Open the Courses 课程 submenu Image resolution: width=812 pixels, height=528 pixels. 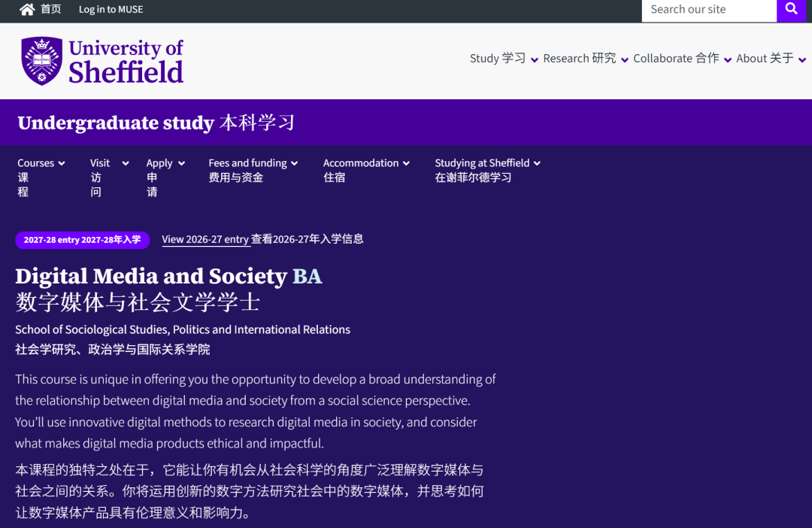41,178
